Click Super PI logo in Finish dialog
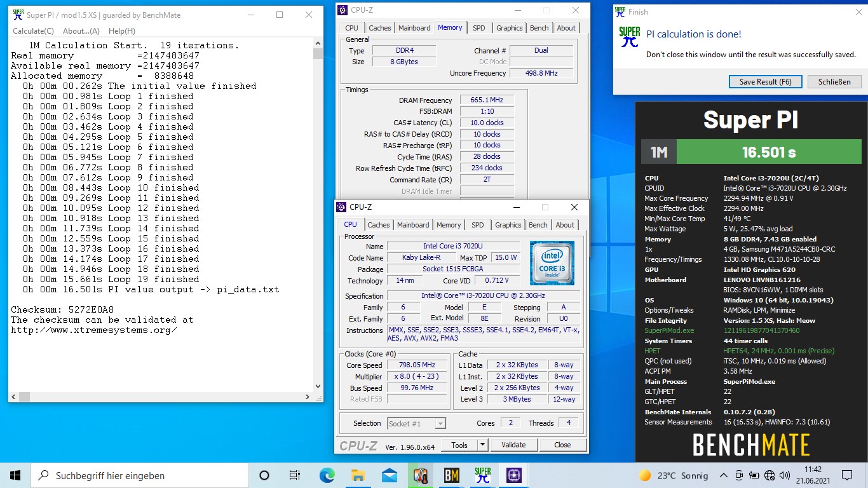The image size is (868, 488). [630, 37]
